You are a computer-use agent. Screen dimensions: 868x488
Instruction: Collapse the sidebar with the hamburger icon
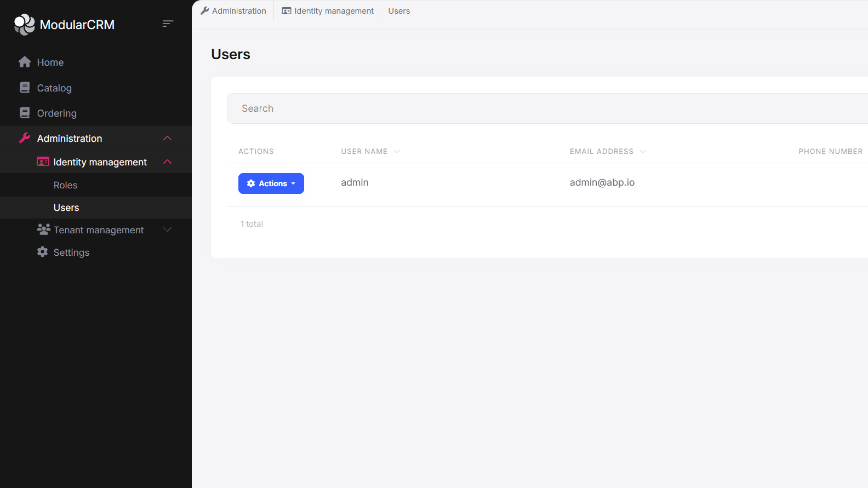pos(168,24)
